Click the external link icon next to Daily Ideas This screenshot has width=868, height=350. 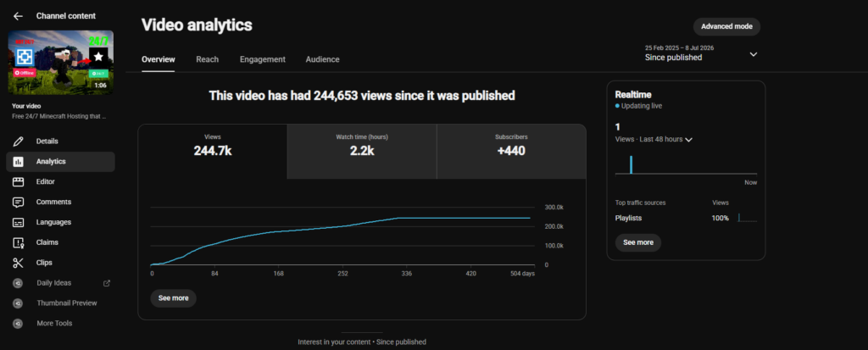[x=107, y=283]
